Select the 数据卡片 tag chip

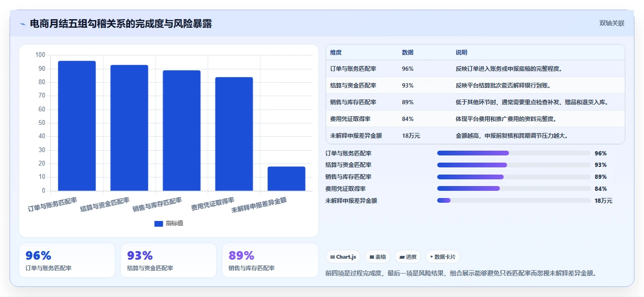pyautogui.click(x=443, y=257)
